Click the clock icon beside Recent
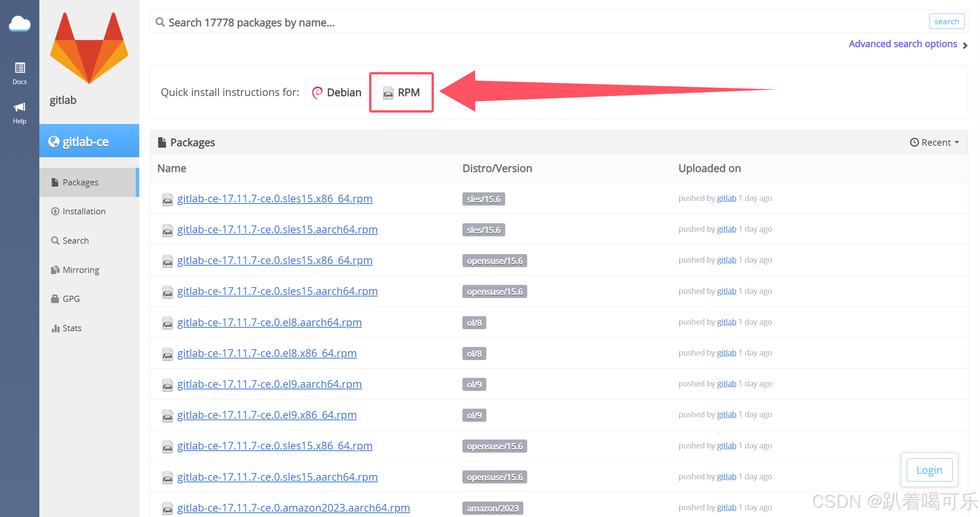The width and height of the screenshot is (980, 517). pyautogui.click(x=914, y=142)
